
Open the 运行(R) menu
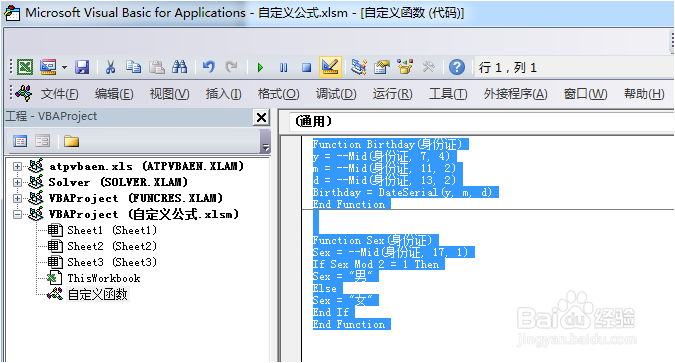coord(393,93)
